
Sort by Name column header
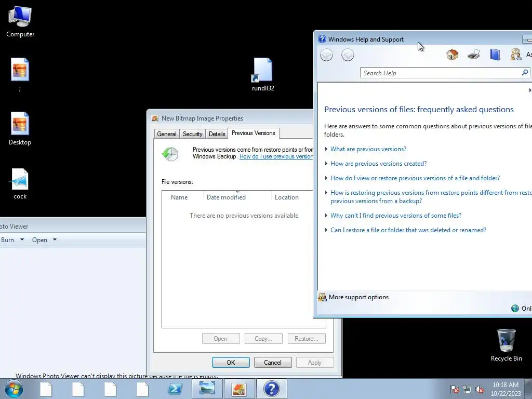click(182, 197)
